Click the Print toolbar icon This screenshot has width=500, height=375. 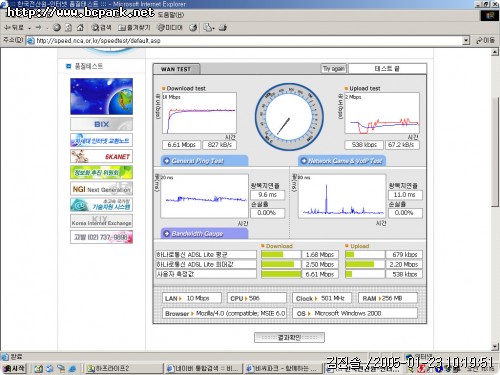pos(223,28)
